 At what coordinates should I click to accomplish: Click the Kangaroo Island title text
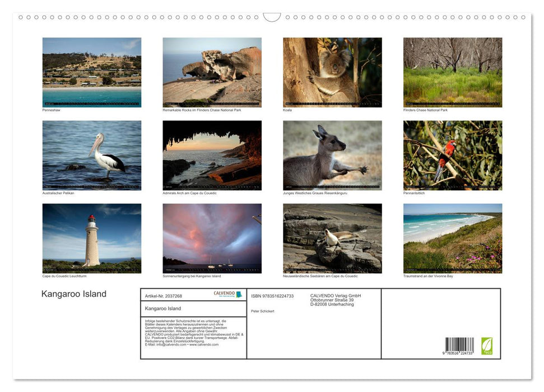click(x=73, y=293)
